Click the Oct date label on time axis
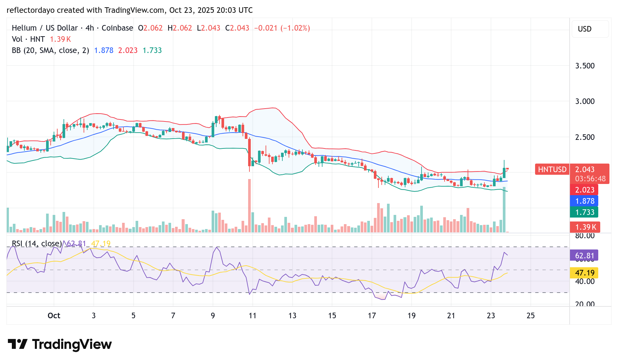This screenshot has height=364, width=618. point(54,316)
